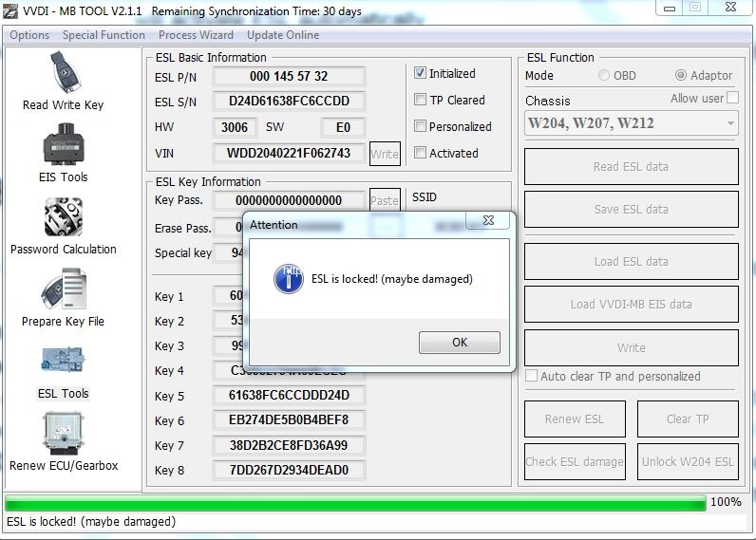756x540 pixels.
Task: Open the Options menu
Action: (x=29, y=35)
